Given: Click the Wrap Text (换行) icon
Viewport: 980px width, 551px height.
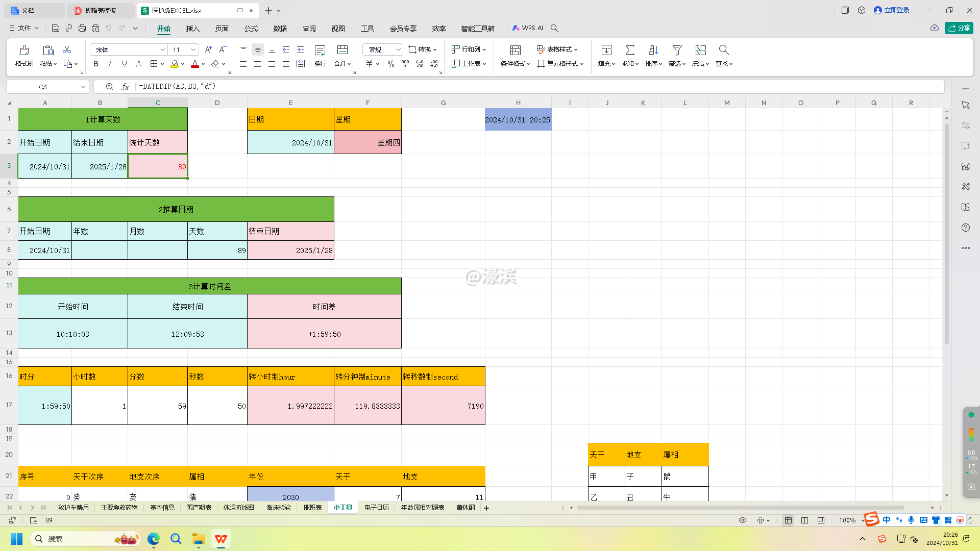Looking at the screenshot, I should 320,50.
